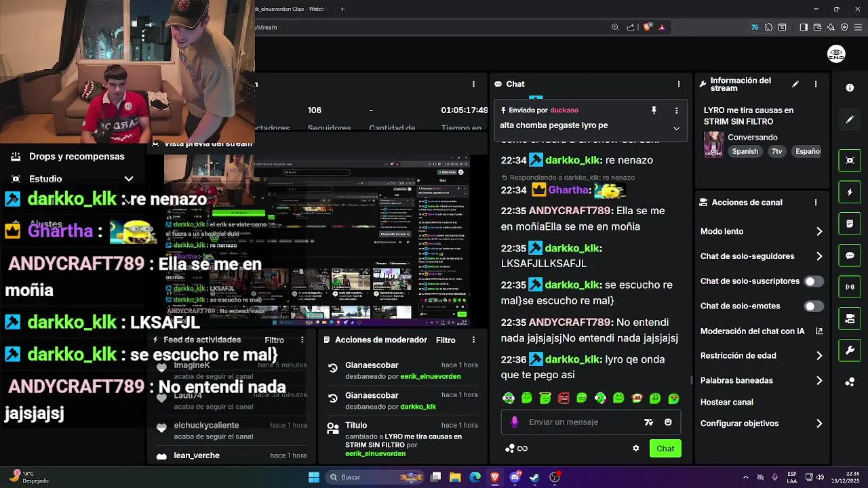Expand the pinned message chevron
Viewport: 868px width, 488px height.
pos(676,128)
